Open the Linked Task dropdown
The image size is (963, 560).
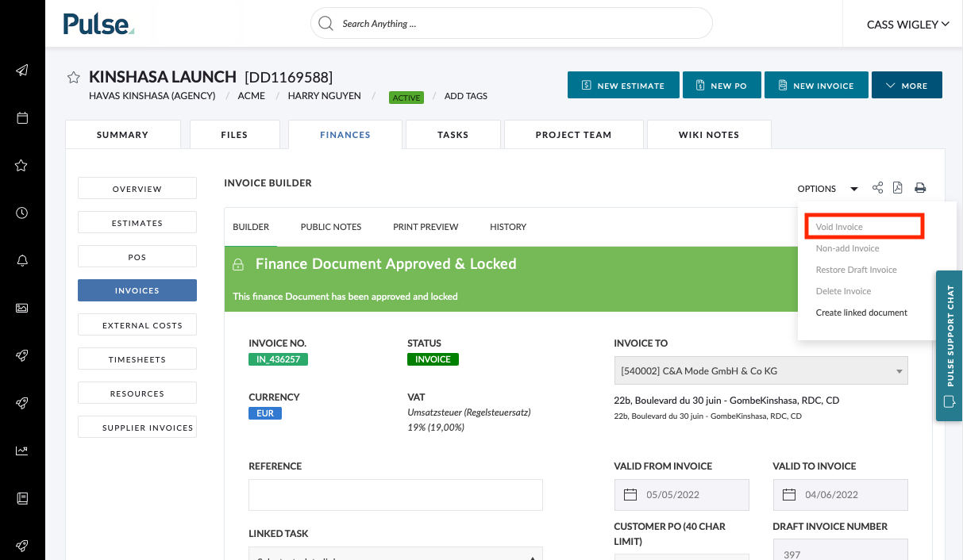[395, 554]
